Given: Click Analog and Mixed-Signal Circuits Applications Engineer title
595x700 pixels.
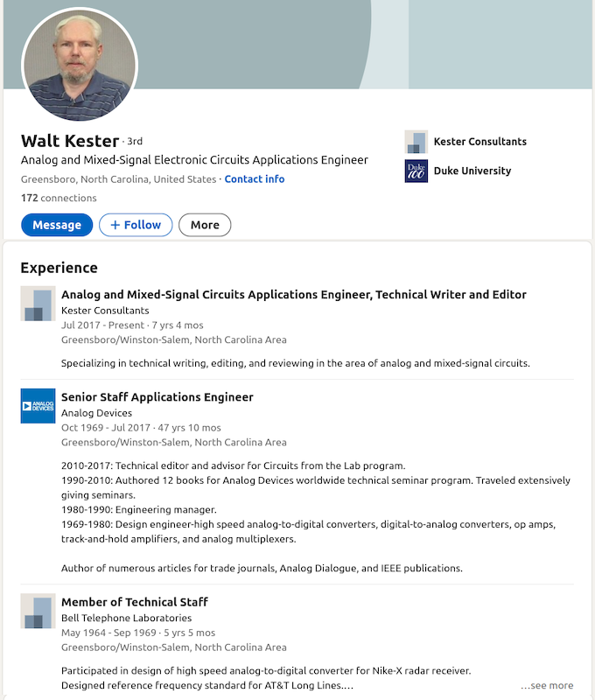Looking at the screenshot, I should pos(294,295).
